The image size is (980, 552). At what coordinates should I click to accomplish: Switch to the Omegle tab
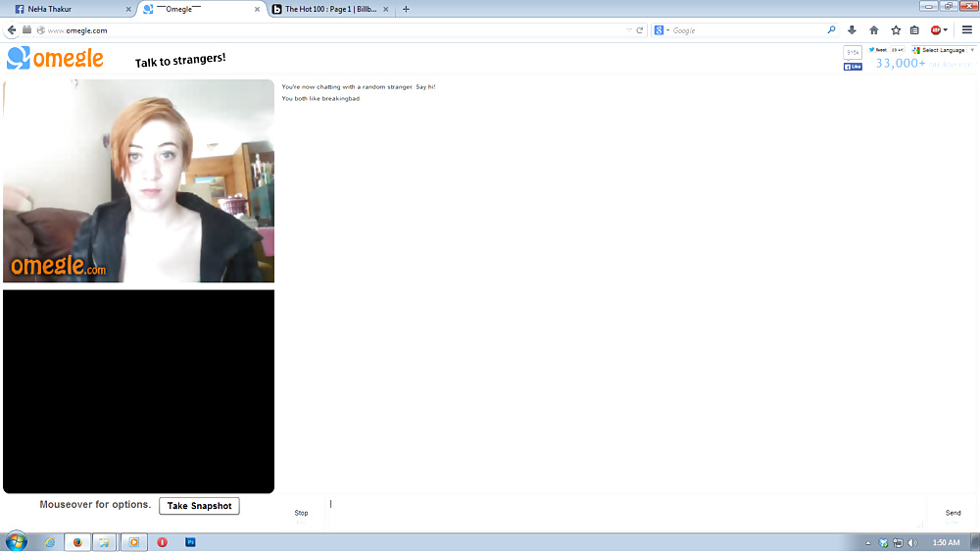[199, 9]
